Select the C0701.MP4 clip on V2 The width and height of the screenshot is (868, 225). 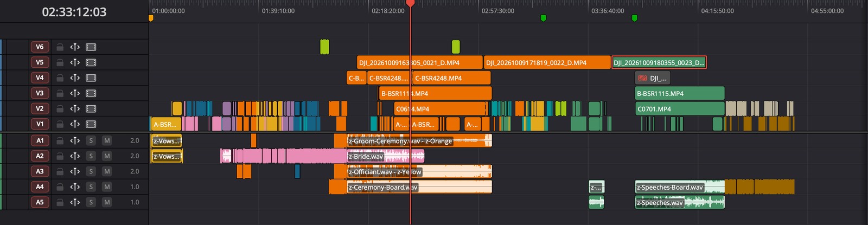click(x=680, y=109)
